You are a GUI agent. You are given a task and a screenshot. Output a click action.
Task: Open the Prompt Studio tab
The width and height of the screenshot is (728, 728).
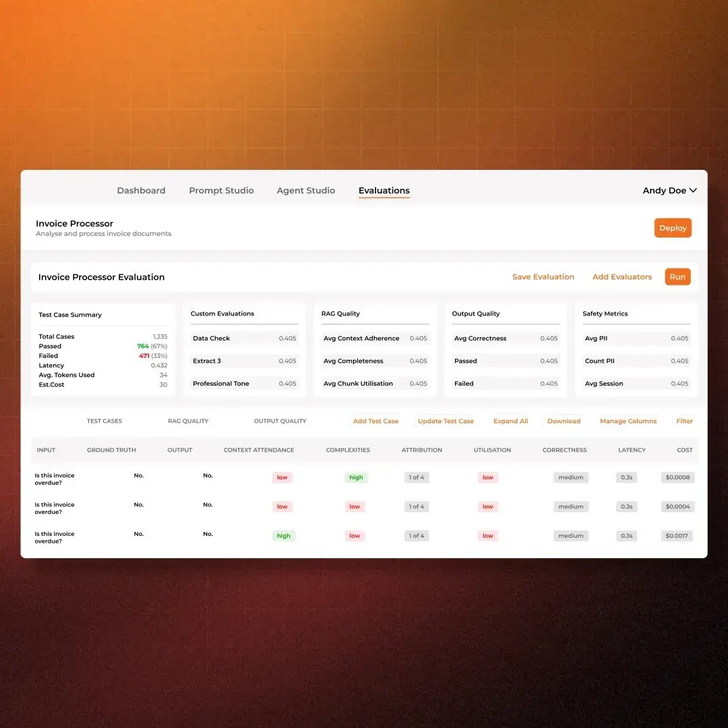coord(221,191)
